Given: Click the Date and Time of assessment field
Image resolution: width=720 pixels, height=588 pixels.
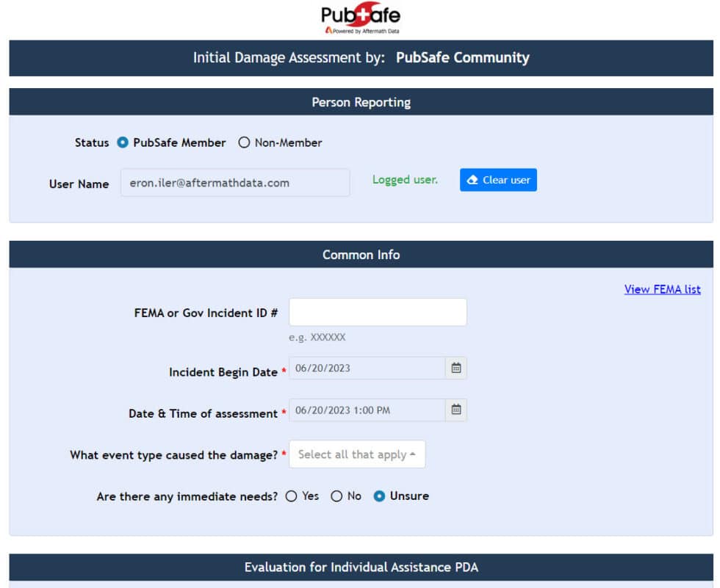Looking at the screenshot, I should pyautogui.click(x=366, y=410).
